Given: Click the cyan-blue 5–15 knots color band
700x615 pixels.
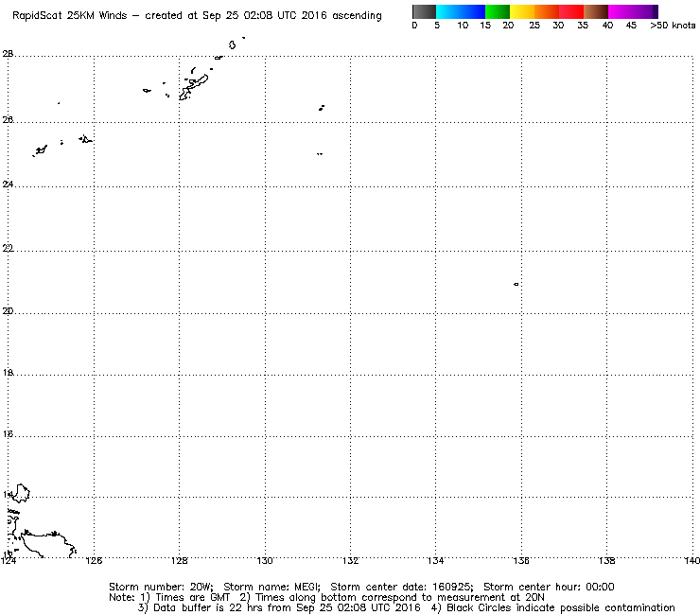Looking at the screenshot, I should pyautogui.click(x=461, y=11).
